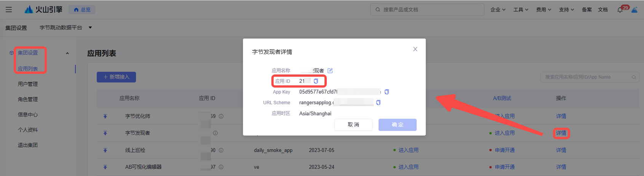Click the daily_smoke_app cell

tap(273, 150)
